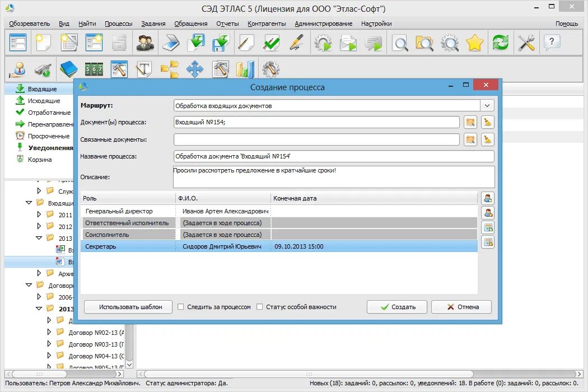Click the add date calendar icon
This screenshot has height=392, width=588.
pyautogui.click(x=488, y=228)
